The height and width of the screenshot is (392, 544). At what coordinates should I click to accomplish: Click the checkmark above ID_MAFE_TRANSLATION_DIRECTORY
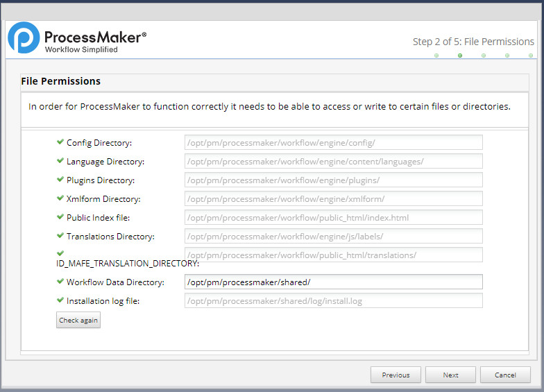coord(60,253)
